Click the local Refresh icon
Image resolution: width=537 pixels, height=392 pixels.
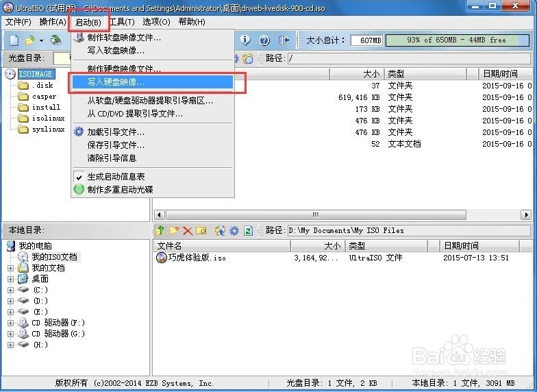tap(248, 230)
